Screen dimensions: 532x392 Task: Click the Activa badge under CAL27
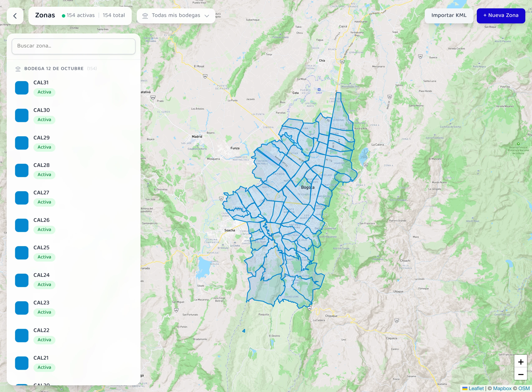point(44,202)
